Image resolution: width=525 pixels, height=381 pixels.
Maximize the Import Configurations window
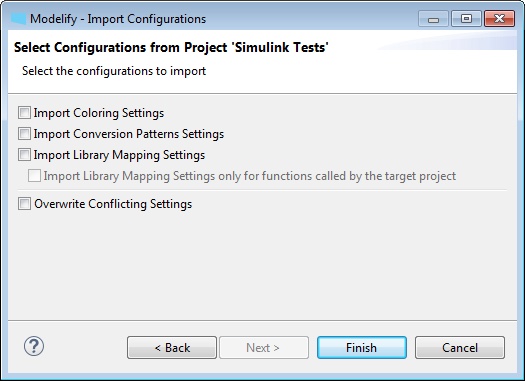pos(466,19)
